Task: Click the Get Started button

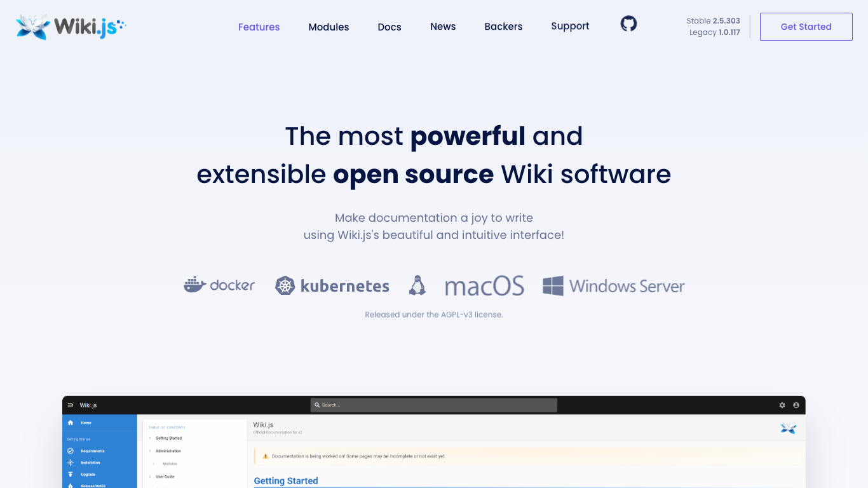Action: (x=806, y=27)
